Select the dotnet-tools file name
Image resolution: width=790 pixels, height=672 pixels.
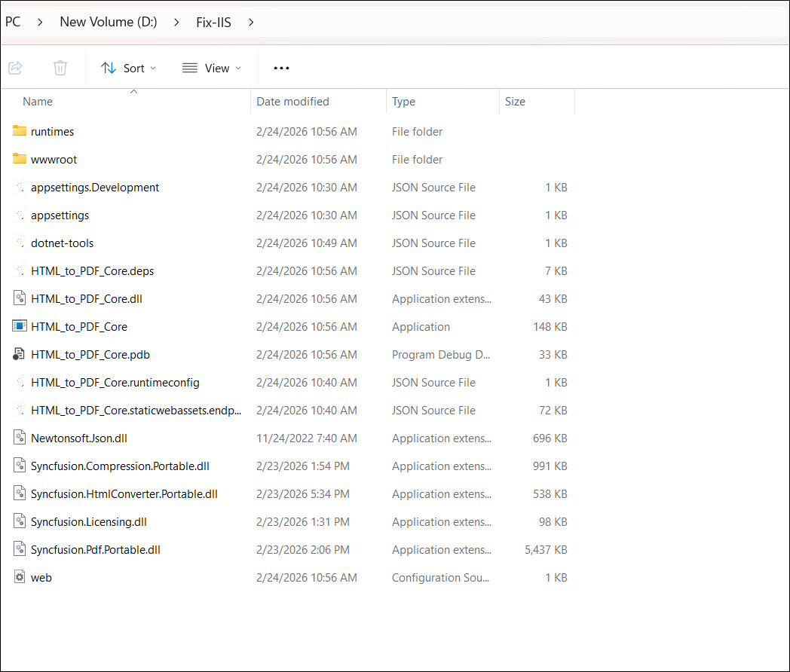coord(62,243)
